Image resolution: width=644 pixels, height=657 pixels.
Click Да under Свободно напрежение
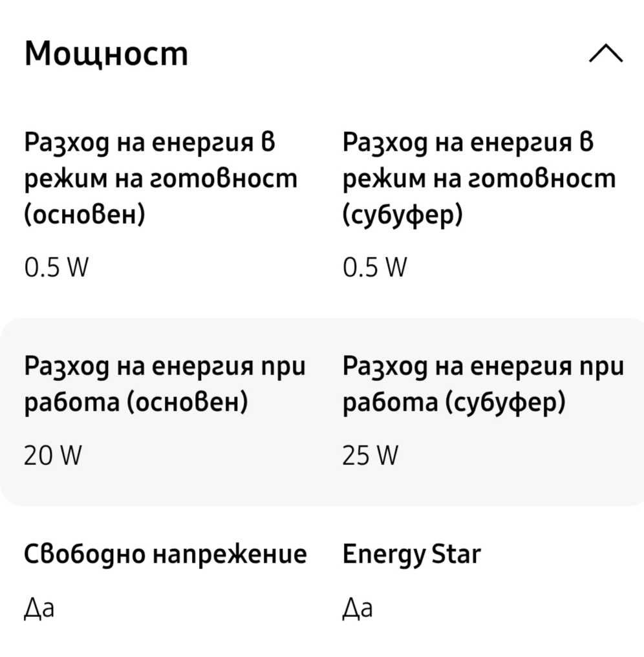tap(39, 609)
